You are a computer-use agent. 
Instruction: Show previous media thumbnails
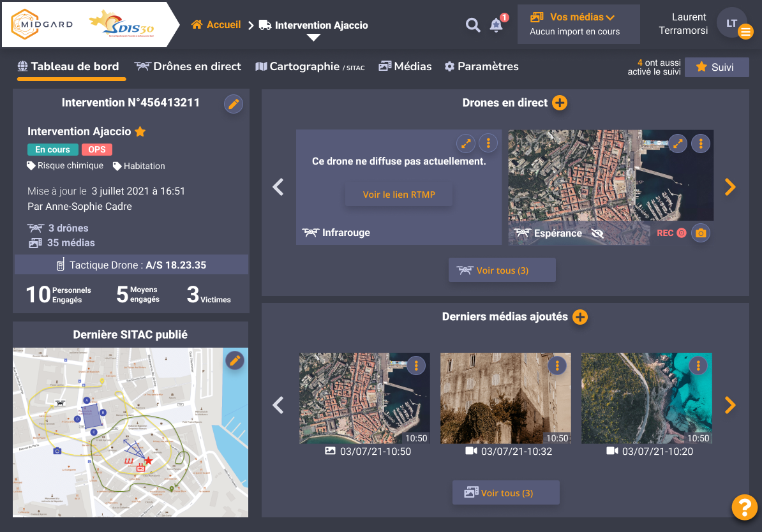(x=278, y=405)
